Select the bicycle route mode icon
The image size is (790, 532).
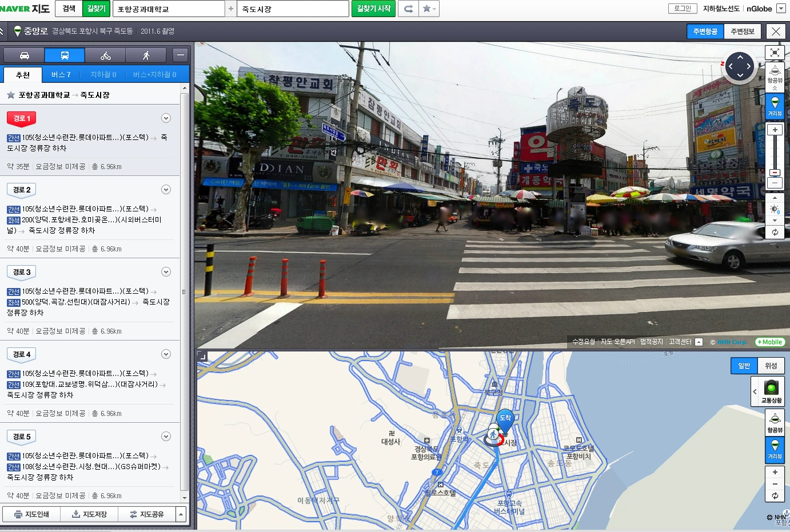click(x=106, y=55)
